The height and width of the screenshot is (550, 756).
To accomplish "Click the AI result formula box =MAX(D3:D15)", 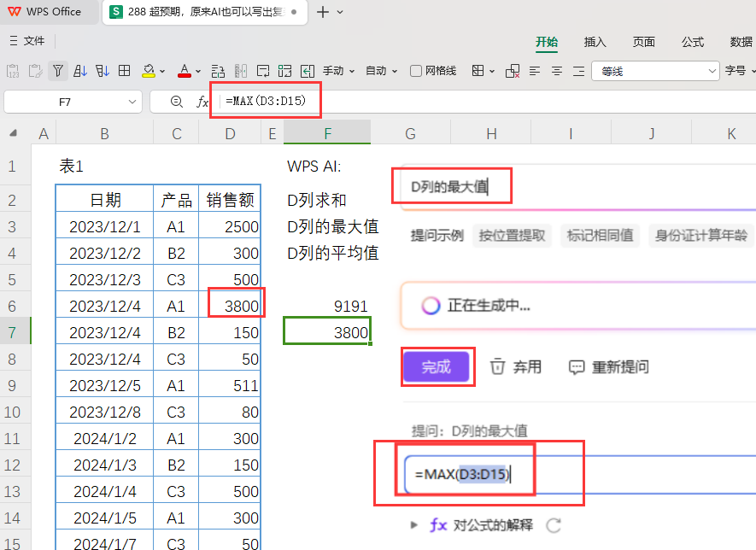I will tap(579, 474).
